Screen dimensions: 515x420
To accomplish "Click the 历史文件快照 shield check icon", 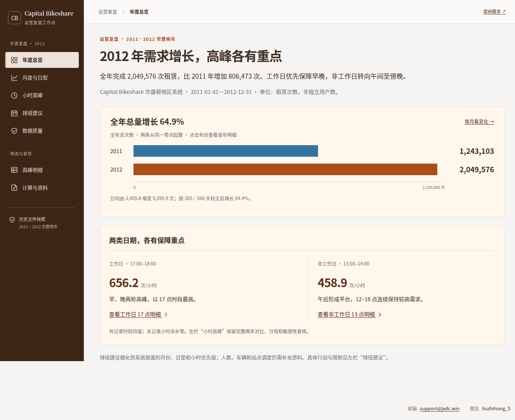I will pos(12,220).
